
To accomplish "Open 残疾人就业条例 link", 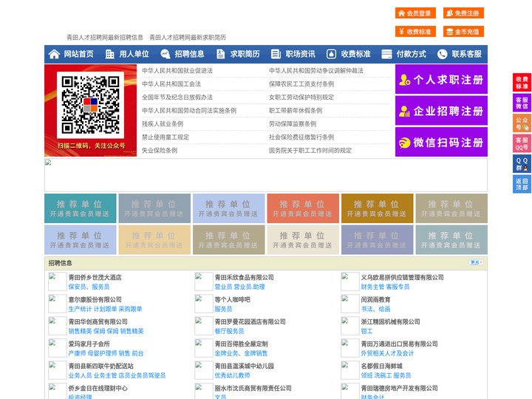I will click(x=163, y=124).
